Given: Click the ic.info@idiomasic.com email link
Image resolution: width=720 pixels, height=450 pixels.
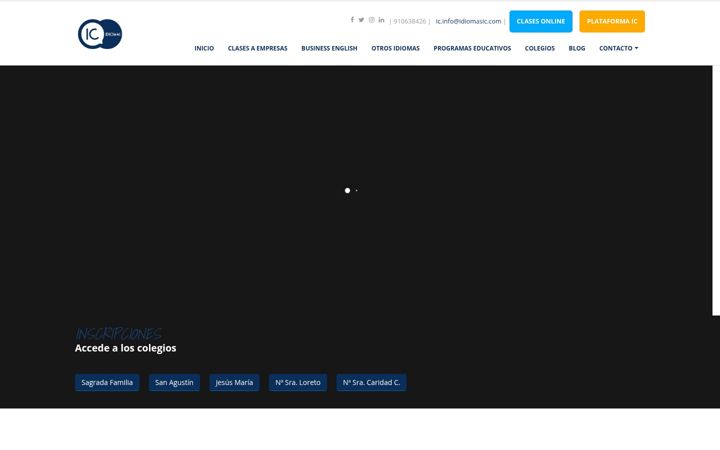Looking at the screenshot, I should point(468,21).
